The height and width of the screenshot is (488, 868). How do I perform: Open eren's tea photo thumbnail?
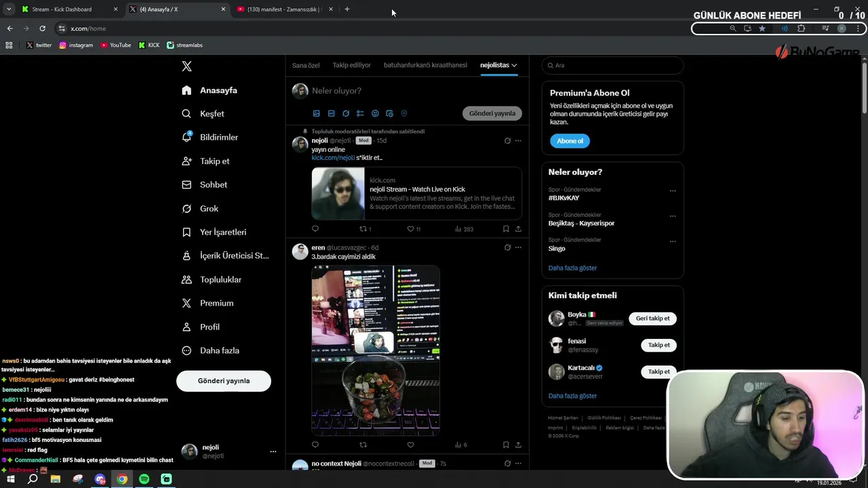click(376, 350)
